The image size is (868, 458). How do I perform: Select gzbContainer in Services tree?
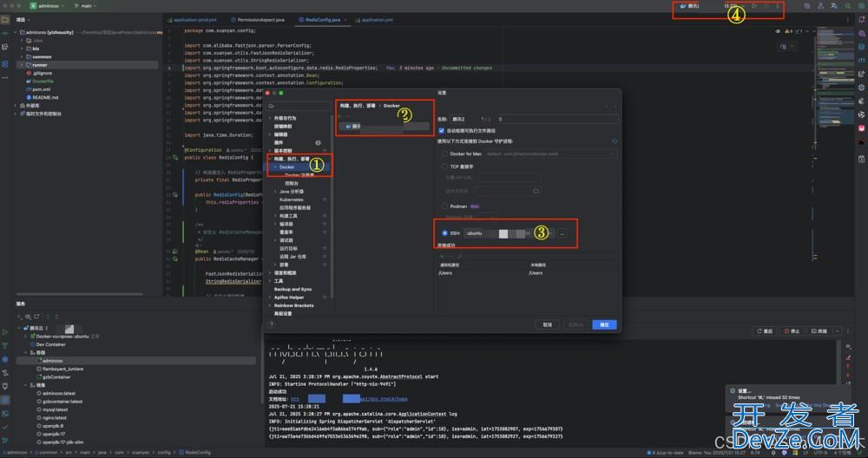56,376
